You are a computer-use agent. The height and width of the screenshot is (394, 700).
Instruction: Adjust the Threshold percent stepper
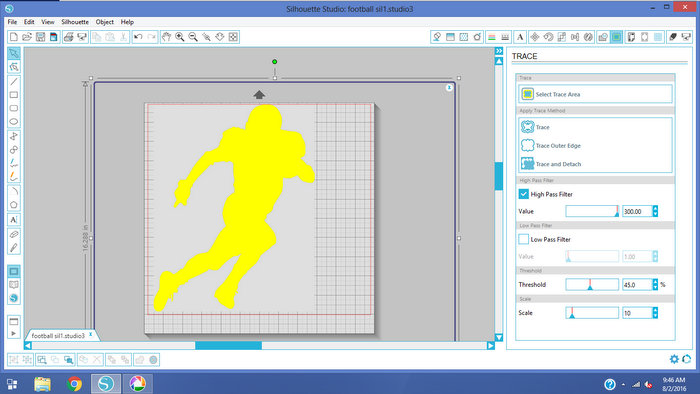(x=655, y=285)
